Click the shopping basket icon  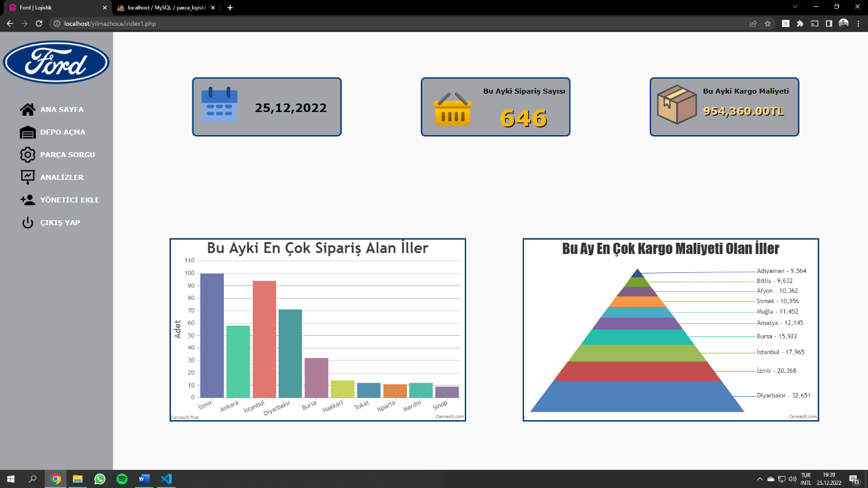pos(452,109)
